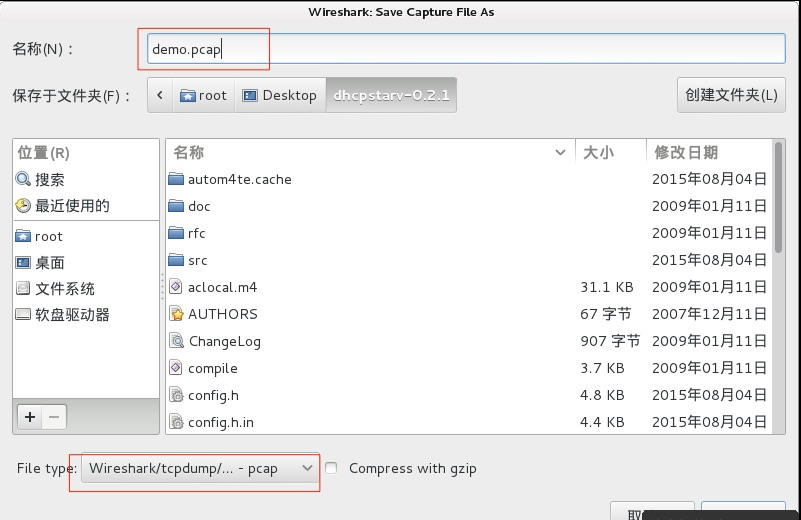
Task: Click the 907 字节 size cell
Action: point(610,341)
